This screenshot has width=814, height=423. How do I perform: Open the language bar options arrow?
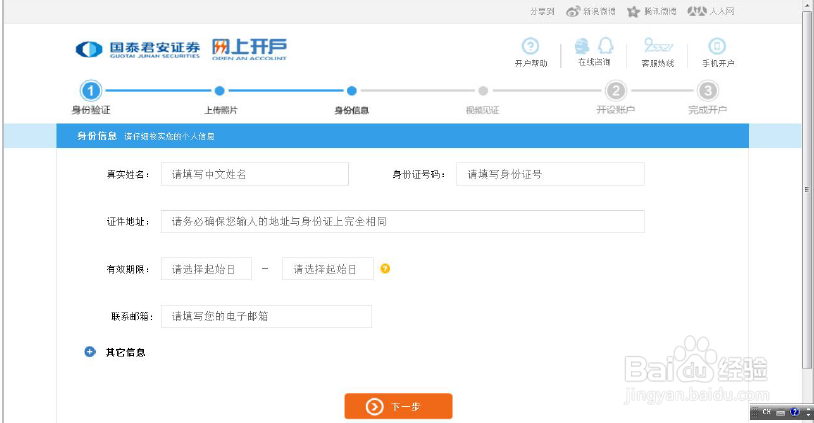tap(810, 415)
